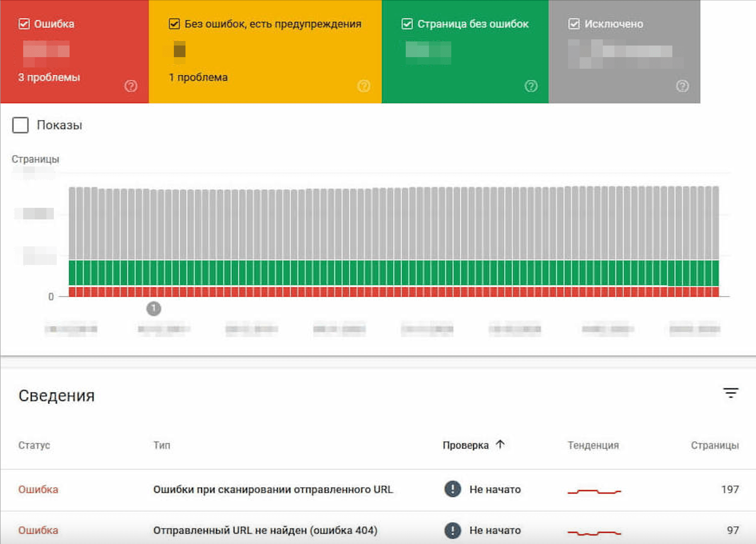The image size is (756, 544).
Task: Sort table by Тип column
Action: coord(162,445)
